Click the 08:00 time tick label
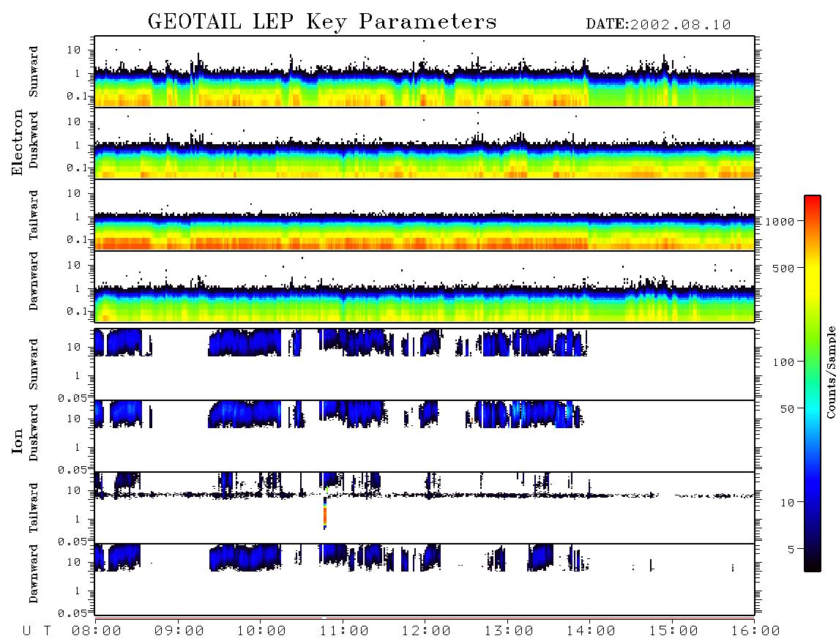 pyautogui.click(x=96, y=631)
